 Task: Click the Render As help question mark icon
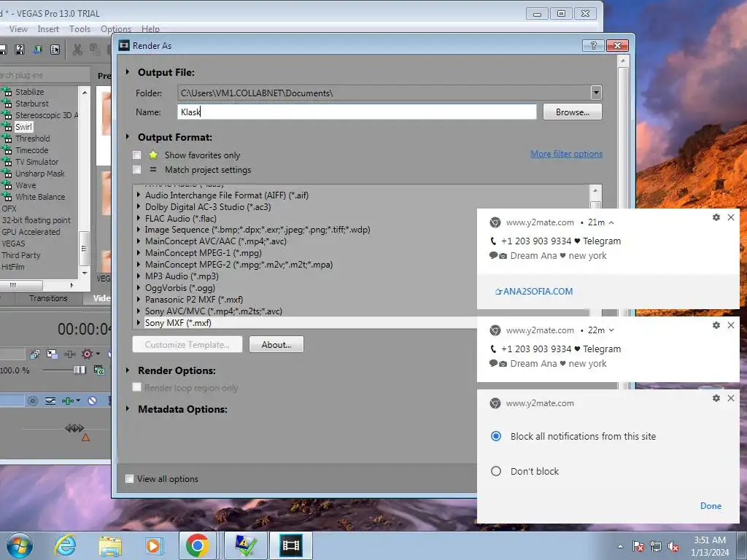(x=593, y=45)
